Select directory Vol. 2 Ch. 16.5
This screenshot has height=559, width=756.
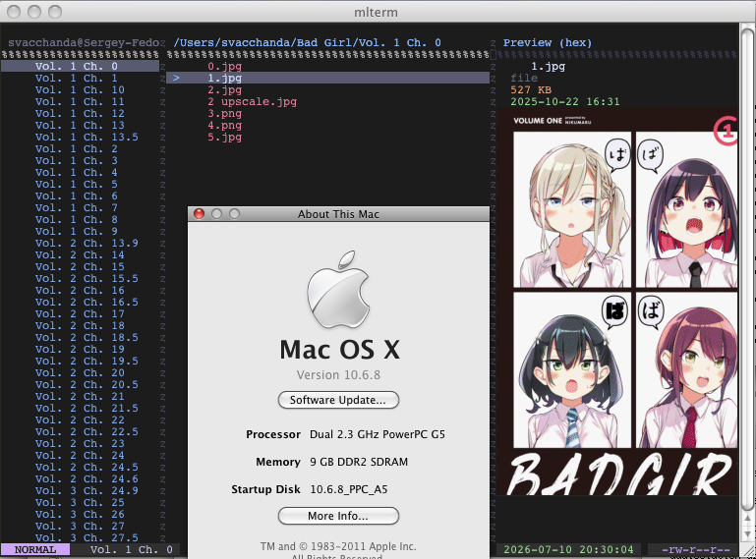click(87, 303)
